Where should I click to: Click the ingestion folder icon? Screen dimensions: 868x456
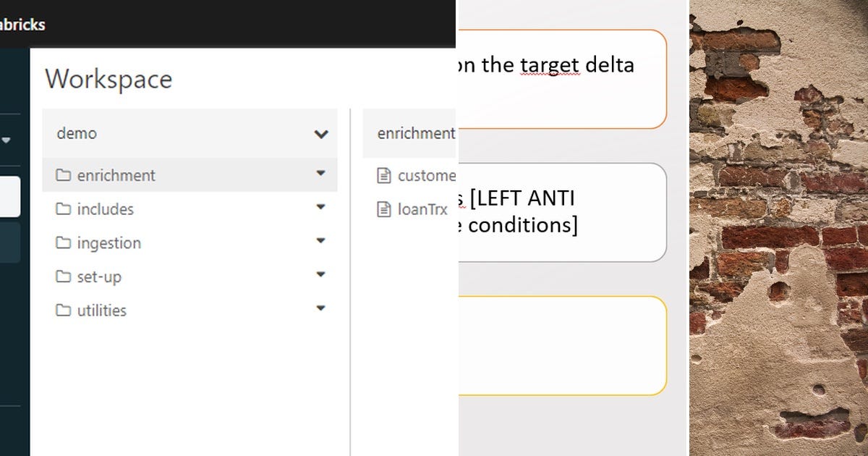click(x=64, y=242)
